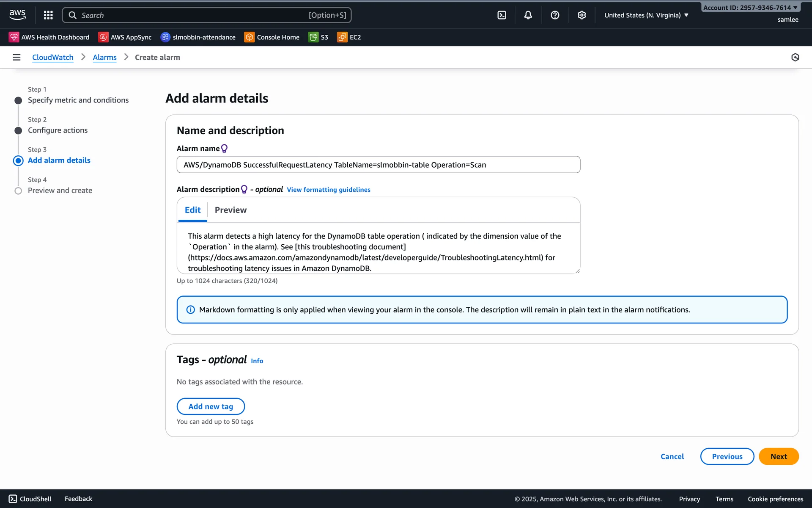Screen dimensions: 812x508
Task: Select Step 1 Specify metric and conditions
Action: pyautogui.click(x=78, y=100)
